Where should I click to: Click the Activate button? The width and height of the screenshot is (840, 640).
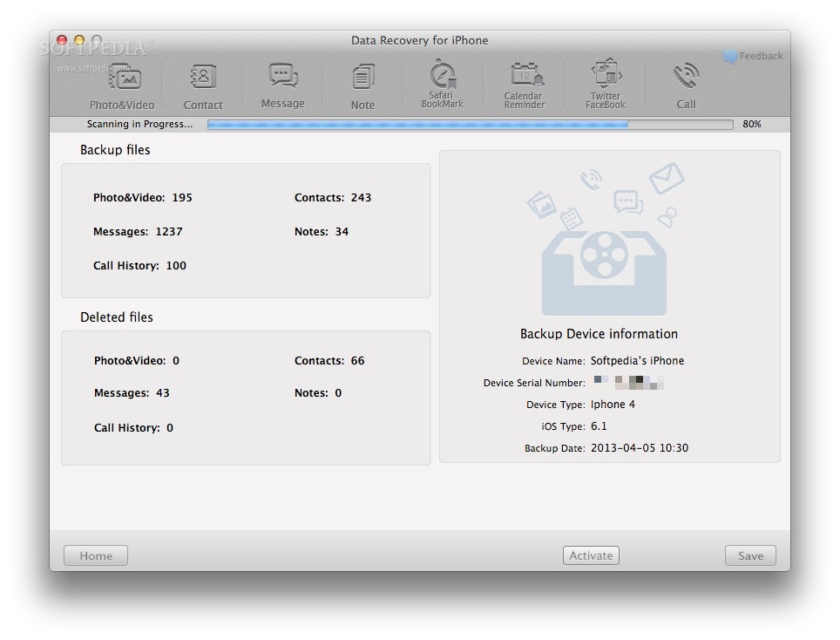[591, 555]
